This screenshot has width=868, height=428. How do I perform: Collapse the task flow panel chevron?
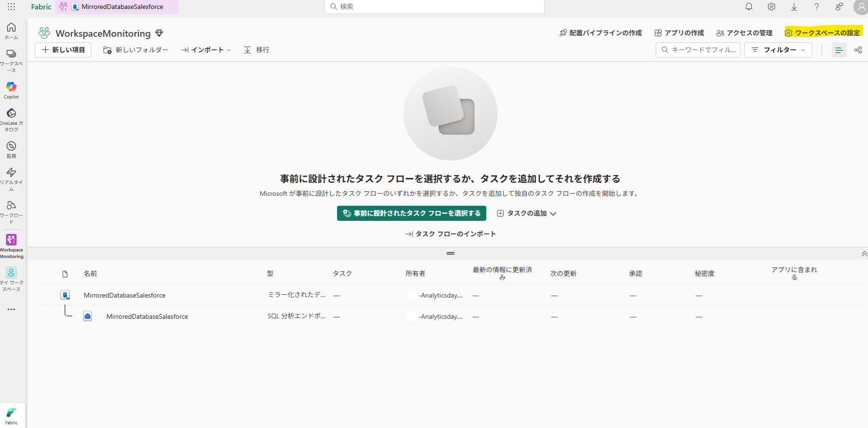[x=864, y=254]
